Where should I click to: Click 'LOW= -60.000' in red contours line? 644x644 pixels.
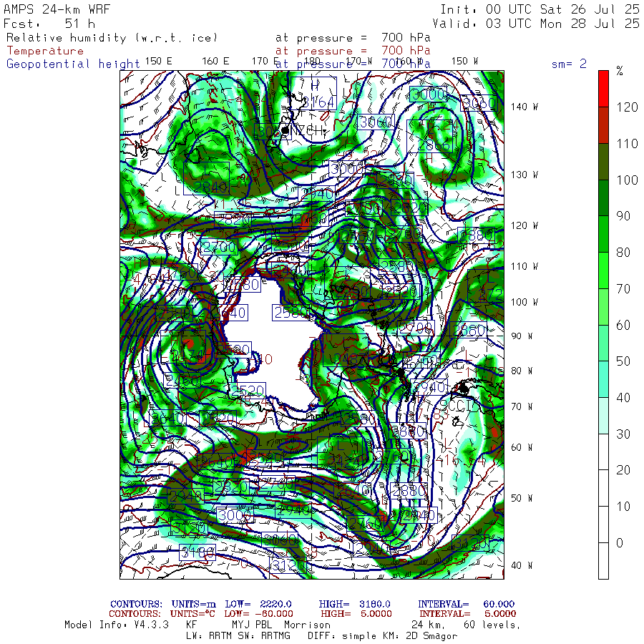258,614
